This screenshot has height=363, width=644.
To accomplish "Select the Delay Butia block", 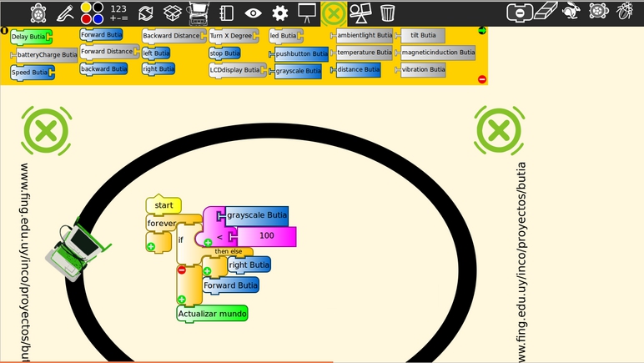I will 32,37.
